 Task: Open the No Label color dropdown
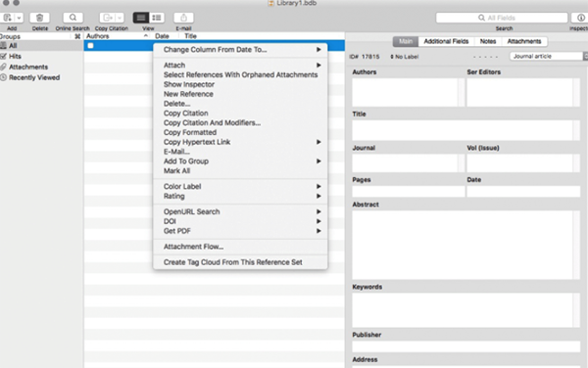[404, 57]
